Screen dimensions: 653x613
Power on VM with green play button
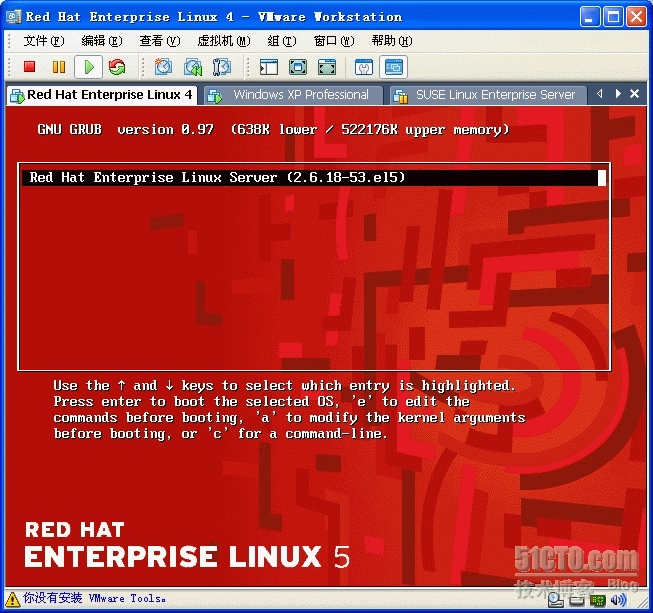[88, 67]
